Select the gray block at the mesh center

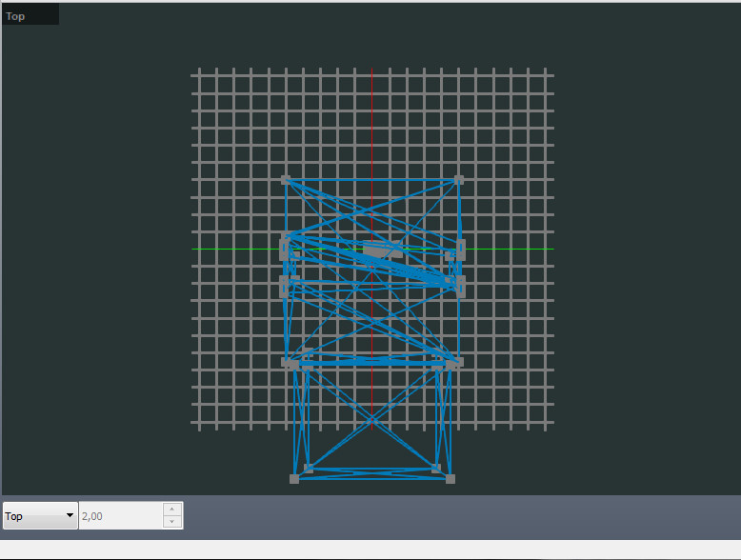(381, 249)
